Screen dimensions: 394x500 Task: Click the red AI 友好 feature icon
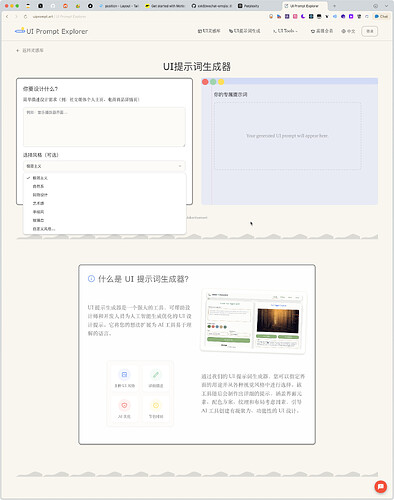[x=124, y=405]
